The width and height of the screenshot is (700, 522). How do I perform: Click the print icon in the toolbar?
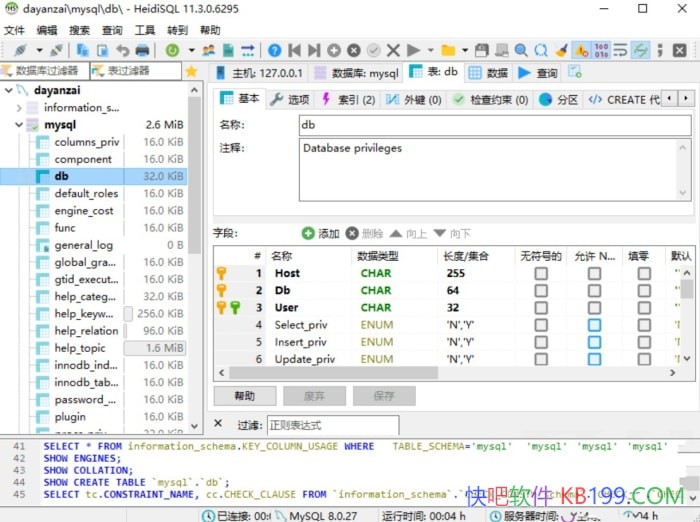point(142,50)
